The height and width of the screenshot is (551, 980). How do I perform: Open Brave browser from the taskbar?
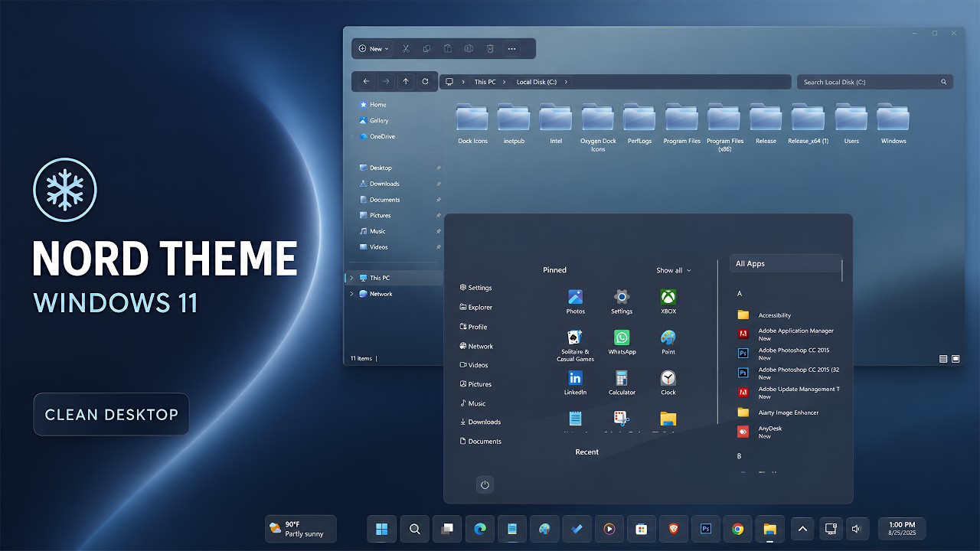(674, 529)
